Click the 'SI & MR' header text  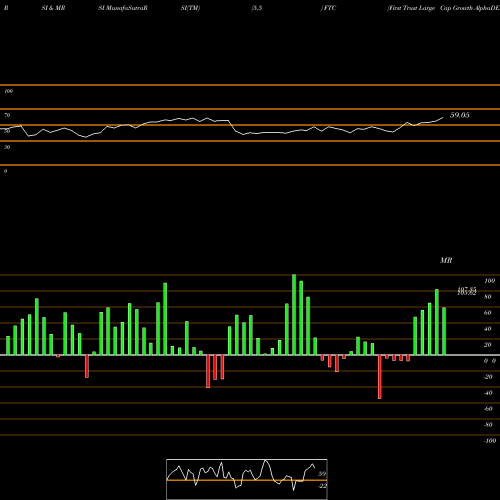coord(53,8)
